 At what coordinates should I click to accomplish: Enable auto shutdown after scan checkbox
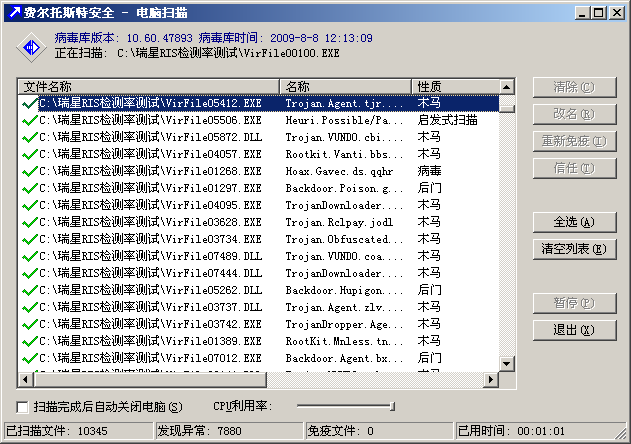coord(23,407)
